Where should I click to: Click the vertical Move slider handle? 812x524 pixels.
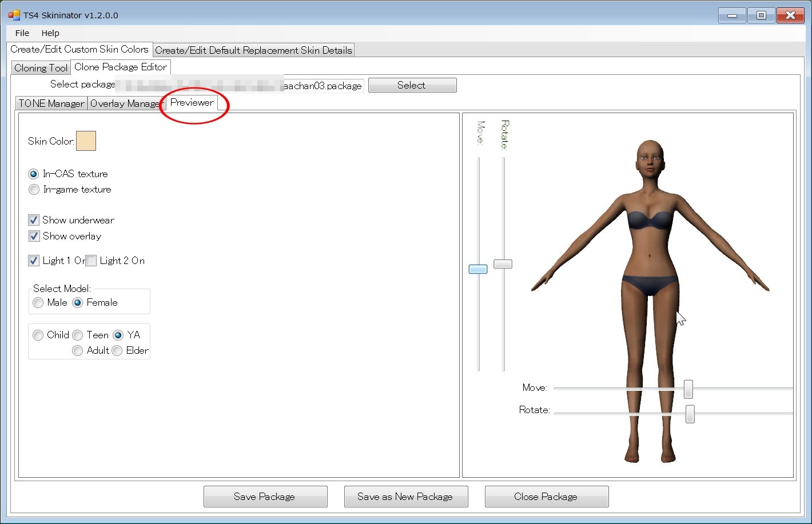[478, 269]
